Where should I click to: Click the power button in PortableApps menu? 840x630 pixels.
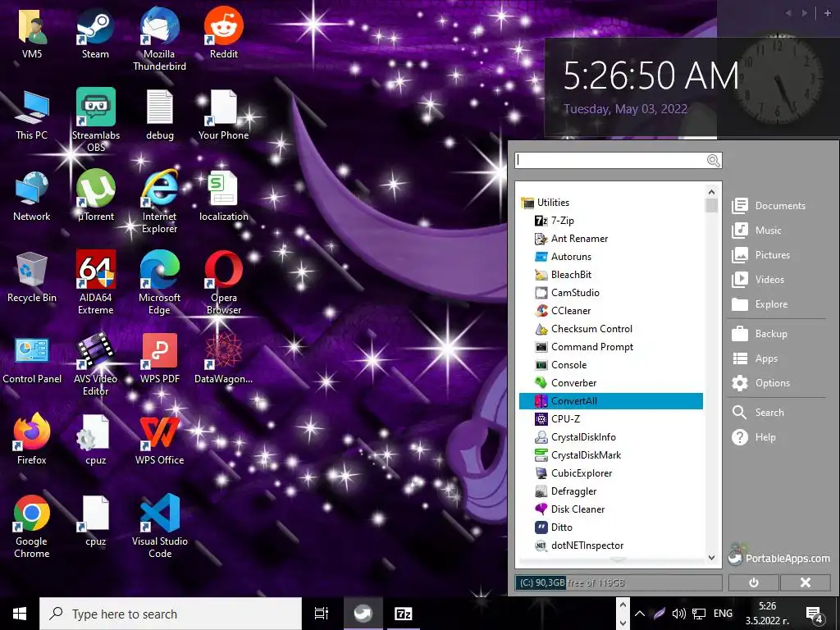click(x=753, y=582)
